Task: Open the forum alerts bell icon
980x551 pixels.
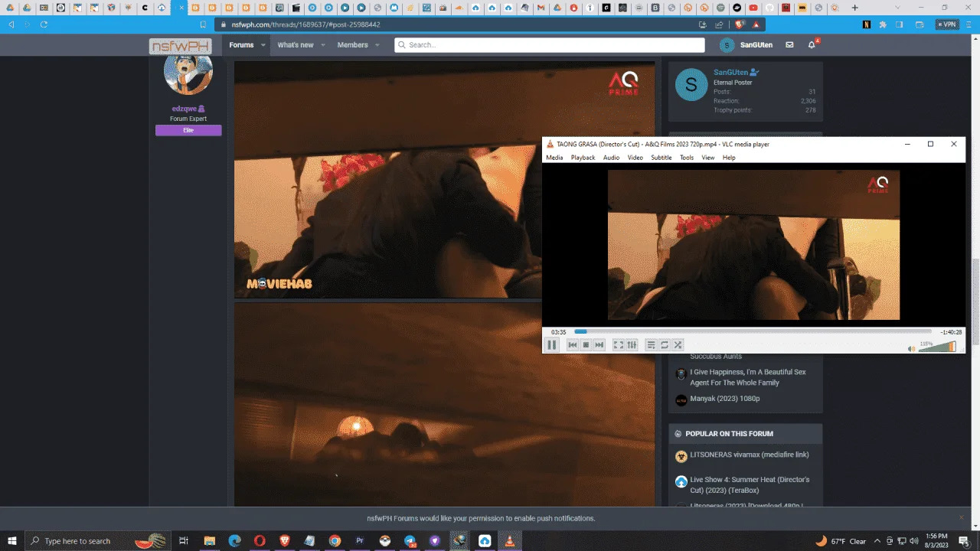Action: tap(812, 45)
